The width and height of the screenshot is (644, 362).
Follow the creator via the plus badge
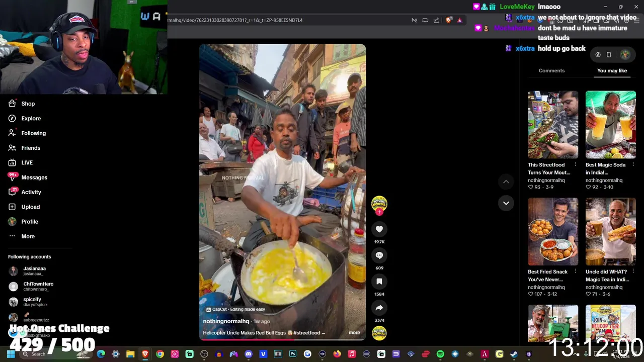click(379, 212)
